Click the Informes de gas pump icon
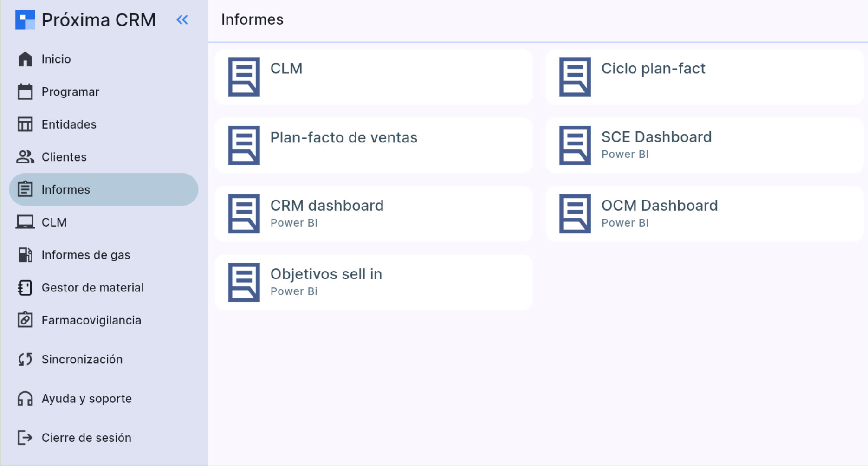The width and height of the screenshot is (868, 466). (x=25, y=255)
